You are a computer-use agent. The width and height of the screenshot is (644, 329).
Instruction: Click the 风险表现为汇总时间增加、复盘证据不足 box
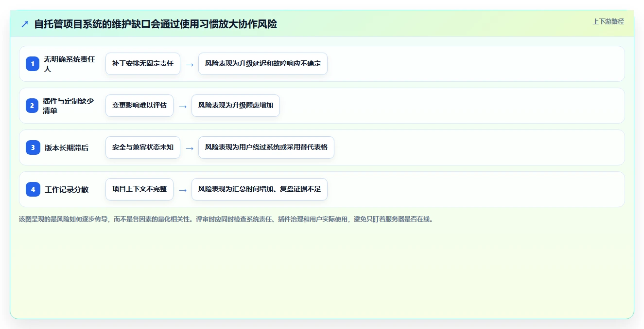[260, 189]
